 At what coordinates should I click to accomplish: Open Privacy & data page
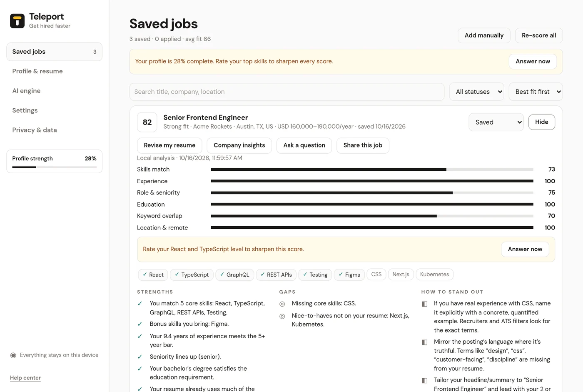point(54,130)
